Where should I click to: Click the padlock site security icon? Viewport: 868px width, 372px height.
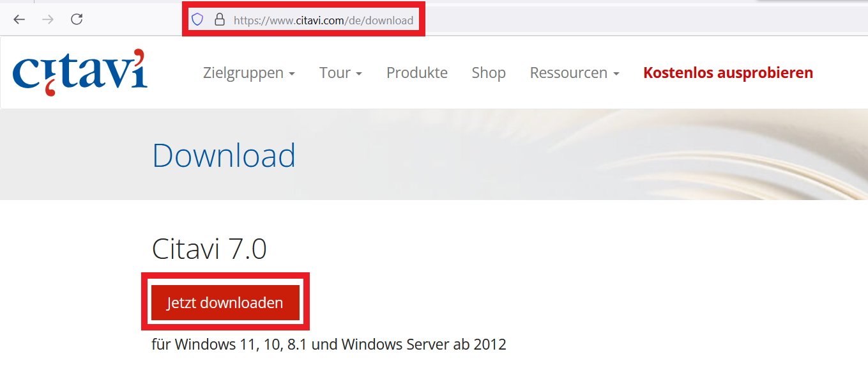pos(219,20)
